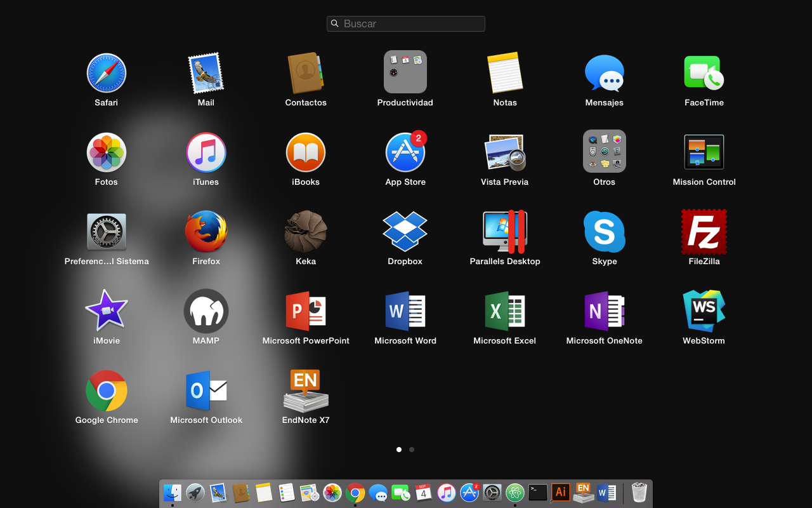The image size is (812, 508).
Task: Select the first Launchpad page dot
Action: tap(399, 450)
